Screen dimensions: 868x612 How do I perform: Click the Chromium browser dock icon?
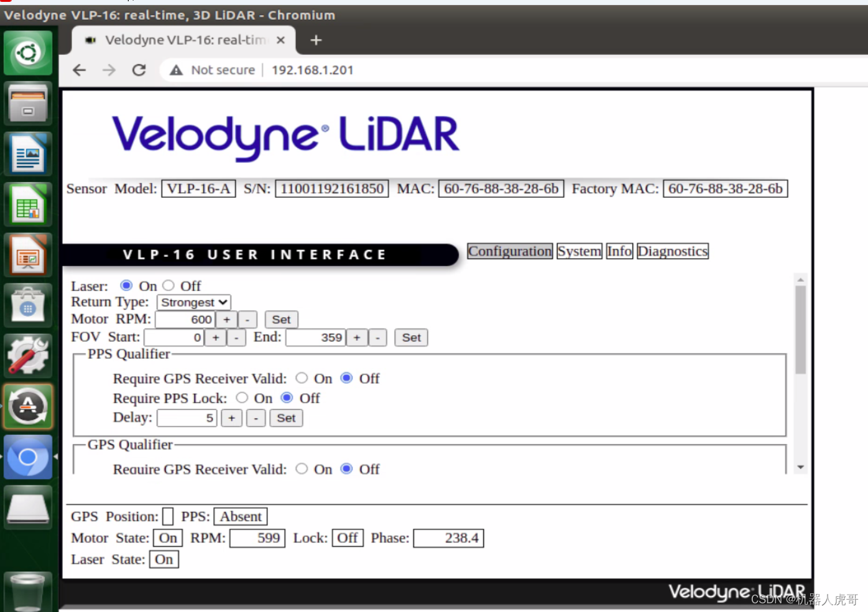[28, 457]
